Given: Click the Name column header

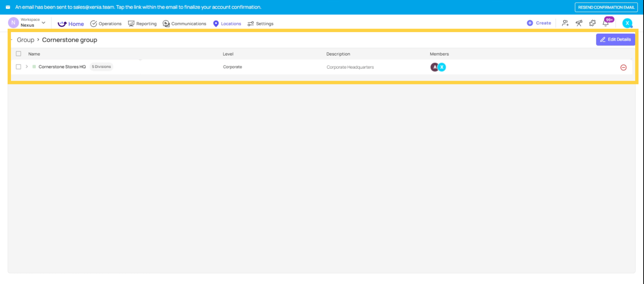Looking at the screenshot, I should (x=34, y=54).
